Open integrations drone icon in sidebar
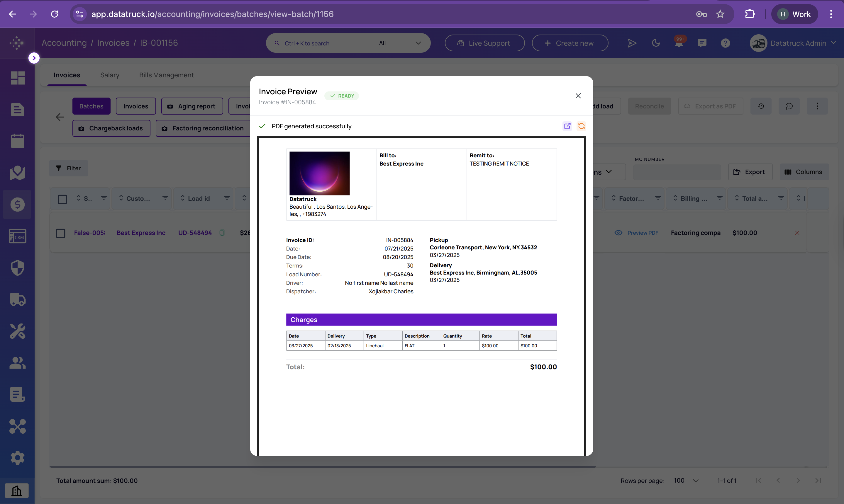The height and width of the screenshot is (504, 844). [17, 426]
